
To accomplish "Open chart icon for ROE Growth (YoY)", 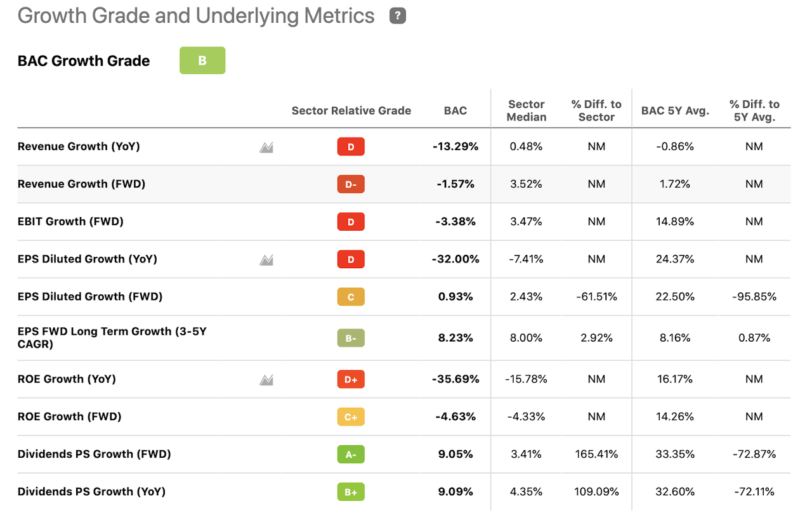I will pos(266,380).
